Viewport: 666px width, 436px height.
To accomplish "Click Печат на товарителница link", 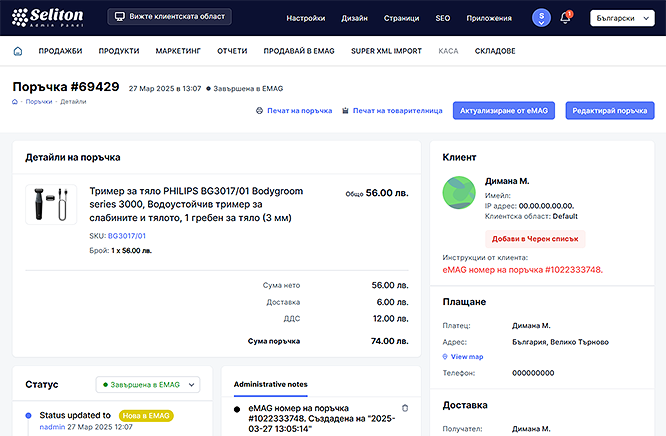I will click(393, 110).
